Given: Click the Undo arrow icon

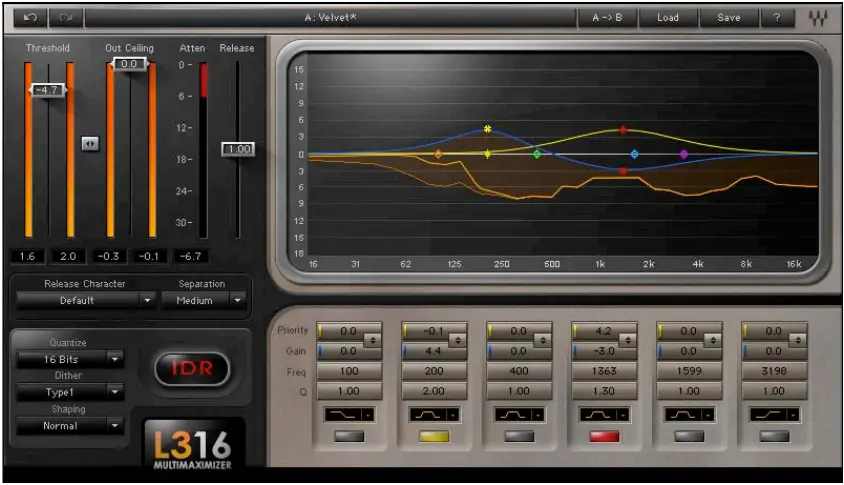Looking at the screenshot, I should [30, 18].
